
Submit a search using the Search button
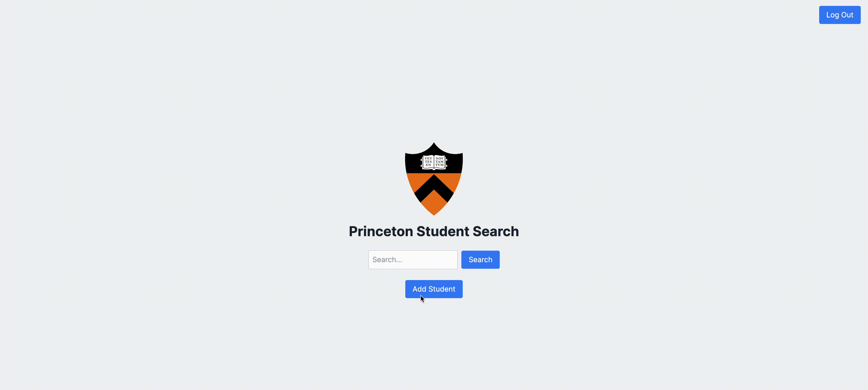480,259
